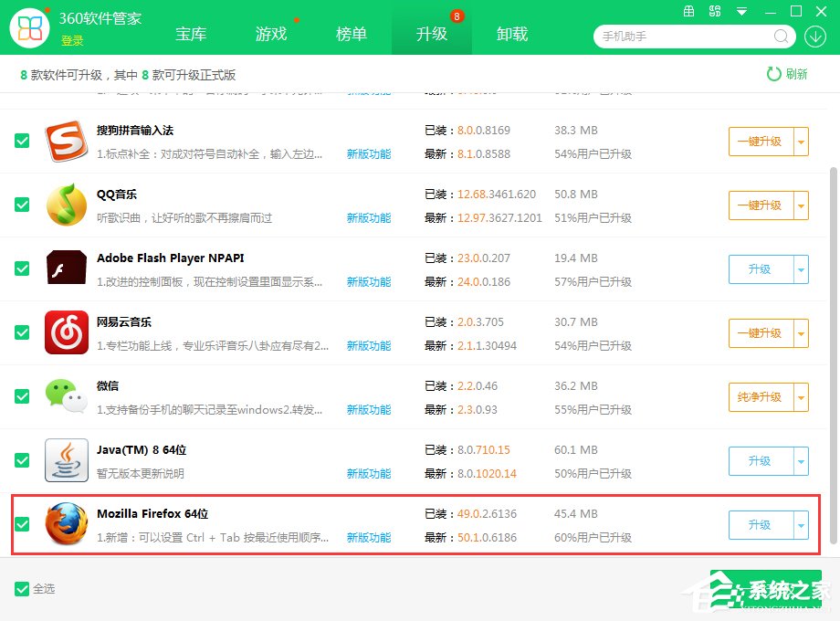
Task: Switch to the 卸载 uninstall tab
Action: [511, 34]
